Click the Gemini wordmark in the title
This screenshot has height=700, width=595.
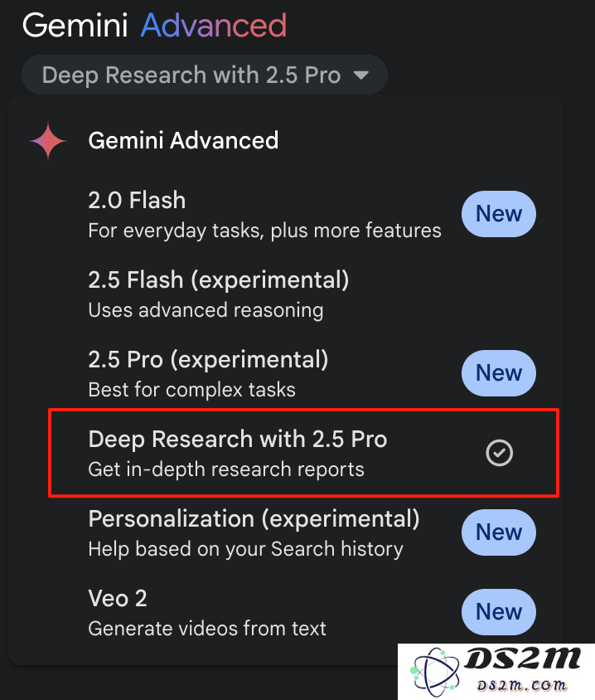[75, 26]
